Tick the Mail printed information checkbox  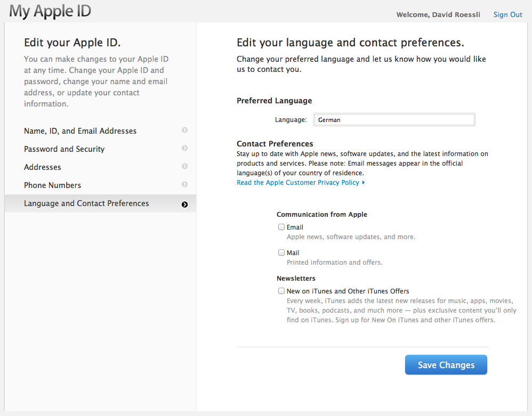(x=281, y=252)
